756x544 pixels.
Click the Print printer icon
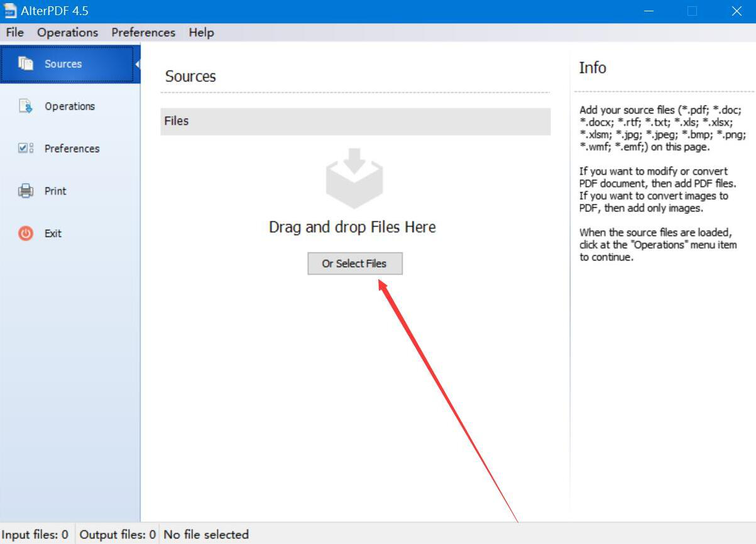tap(26, 191)
